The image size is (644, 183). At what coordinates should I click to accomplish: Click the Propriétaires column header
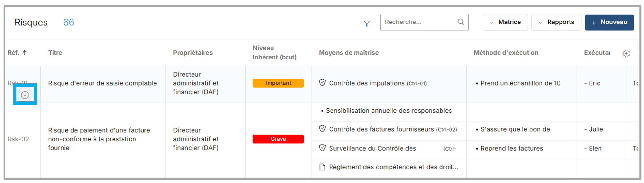(x=193, y=53)
